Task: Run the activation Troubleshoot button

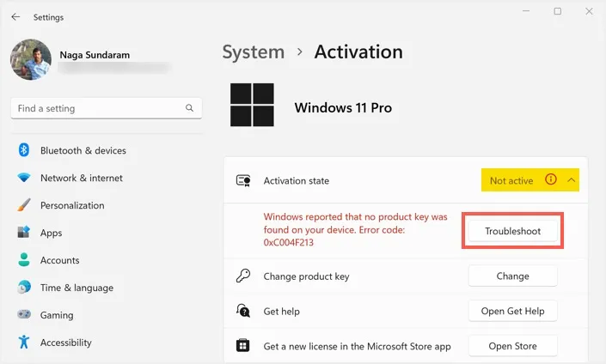Action: pyautogui.click(x=512, y=231)
